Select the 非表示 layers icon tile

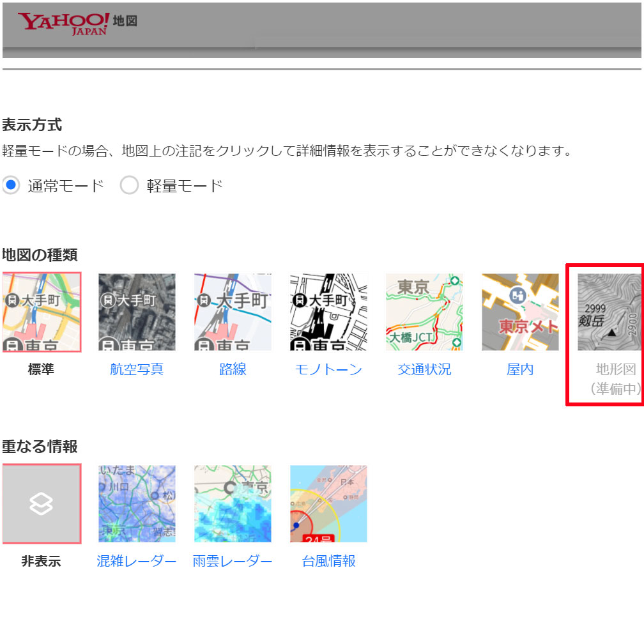(42, 504)
